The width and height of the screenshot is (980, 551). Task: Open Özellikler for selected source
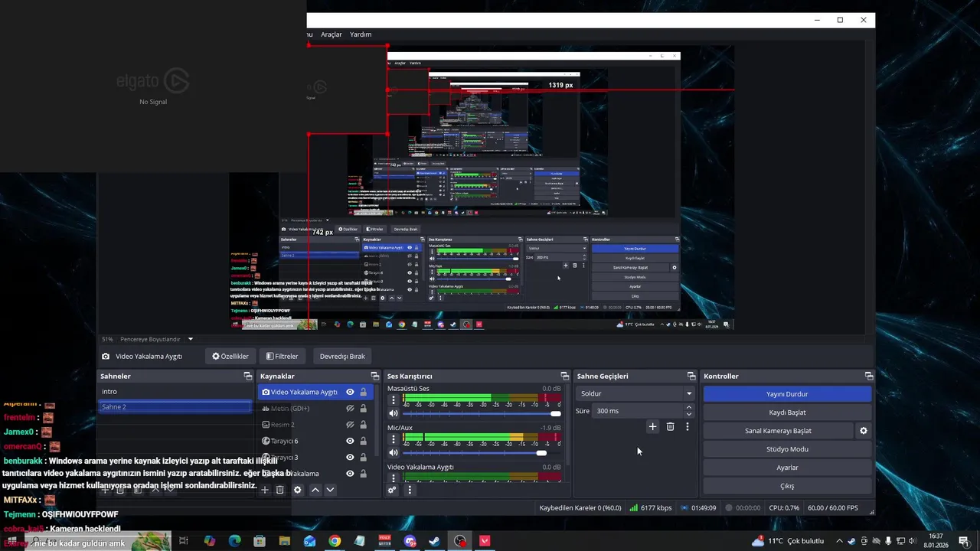230,356
